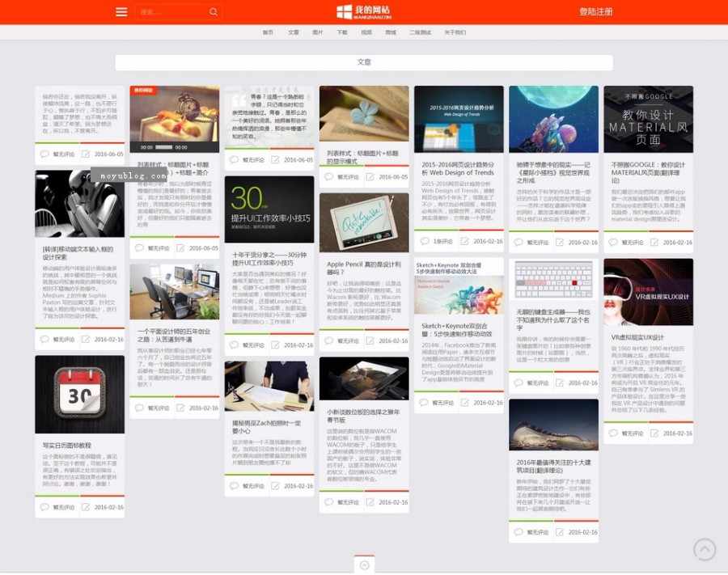
Task: Click date edit icon on MATERIAL风页面 card
Action: tap(654, 243)
